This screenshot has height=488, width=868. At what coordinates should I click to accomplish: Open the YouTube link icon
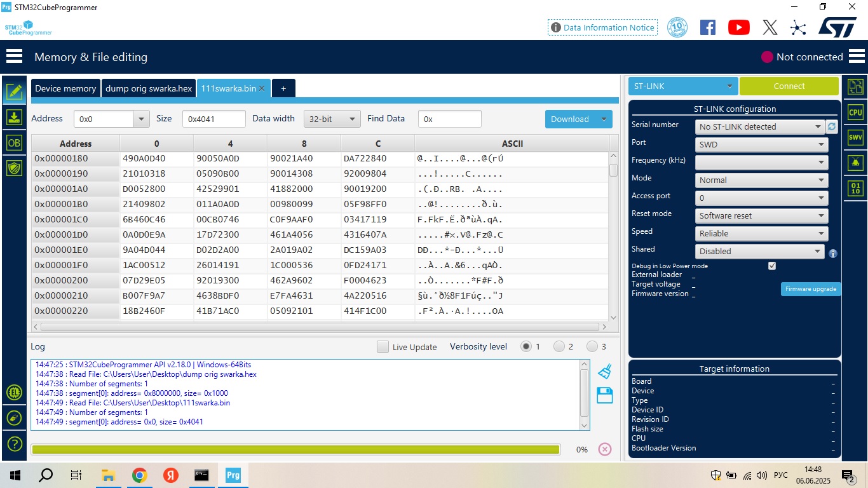point(738,27)
